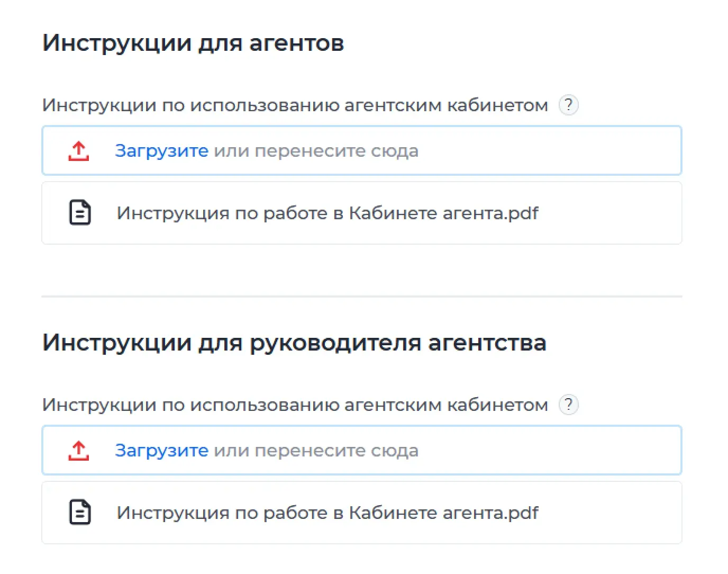Click the help icon in the agency manager section
Image resolution: width=728 pixels, height=574 pixels.
pos(568,405)
